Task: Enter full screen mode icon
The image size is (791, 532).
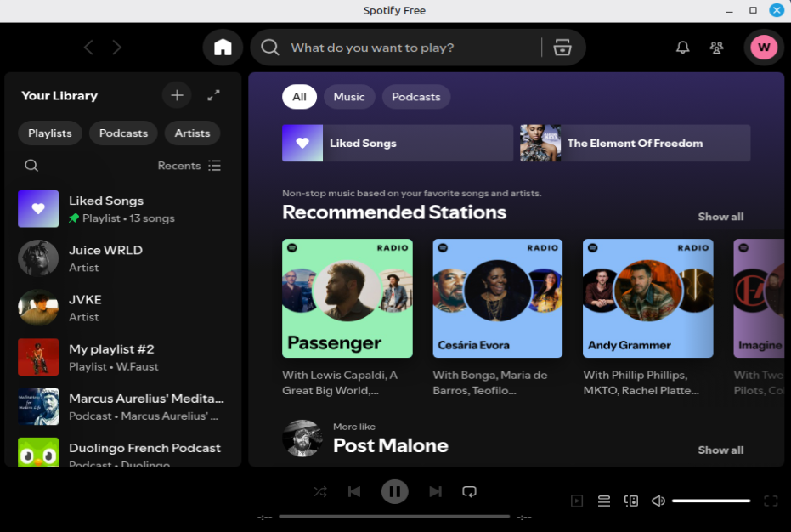Action: 771,501
